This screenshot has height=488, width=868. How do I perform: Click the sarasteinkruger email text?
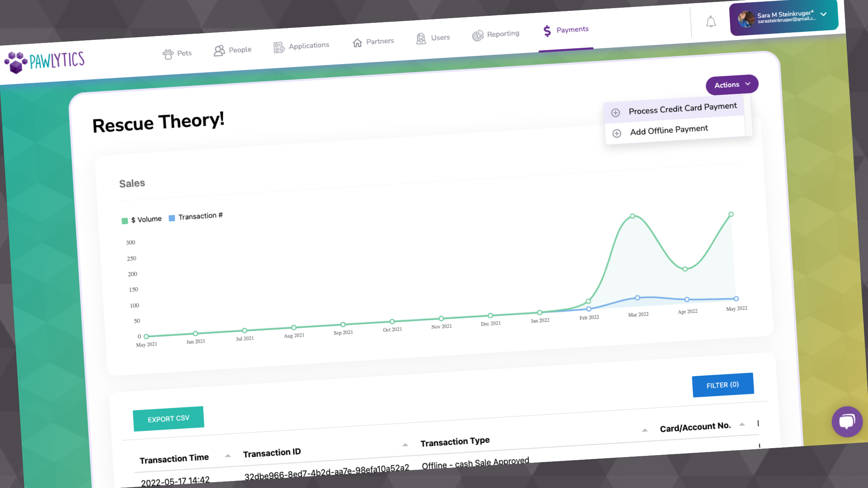[x=787, y=20]
